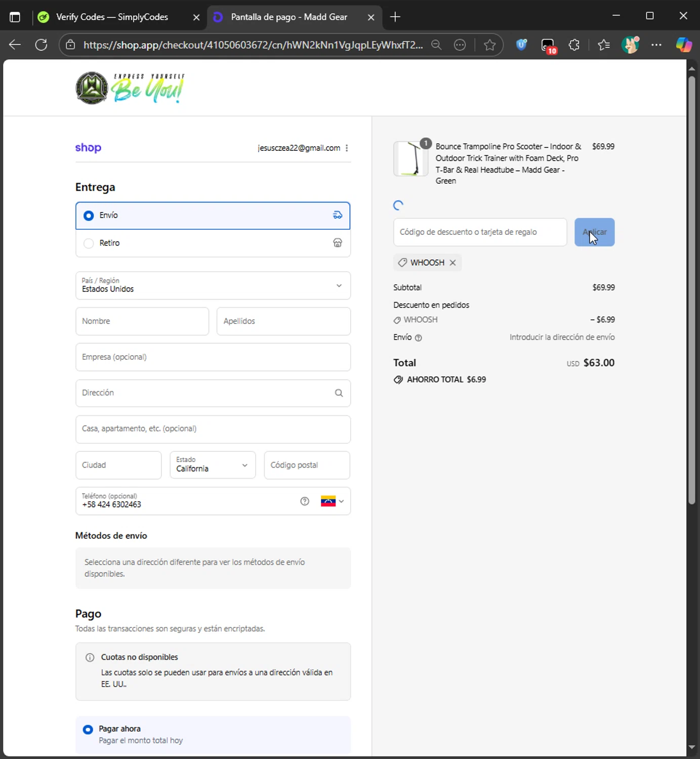The image size is (700, 759).
Task: Click the Dirección address field
Action: [213, 393]
